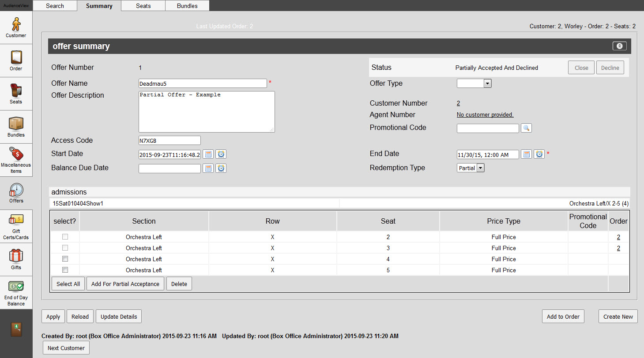Click the Offer Name field
The image size is (644, 358).
coord(203,83)
